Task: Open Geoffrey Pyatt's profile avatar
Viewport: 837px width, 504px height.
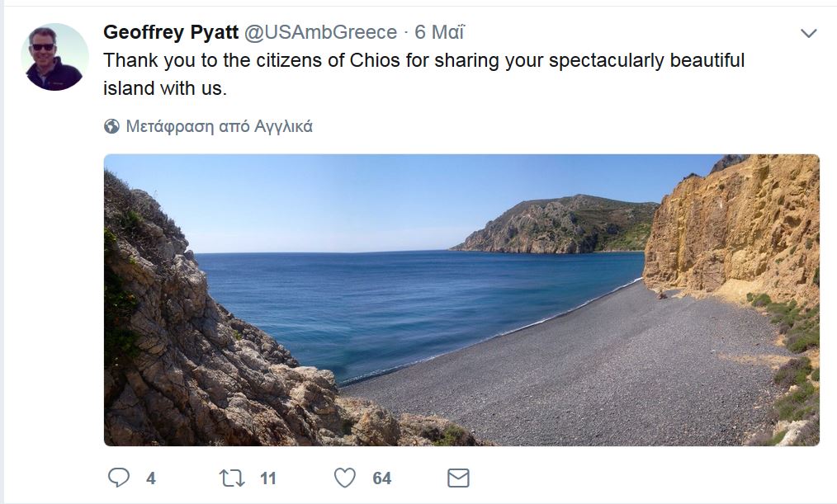Action: pos(55,57)
